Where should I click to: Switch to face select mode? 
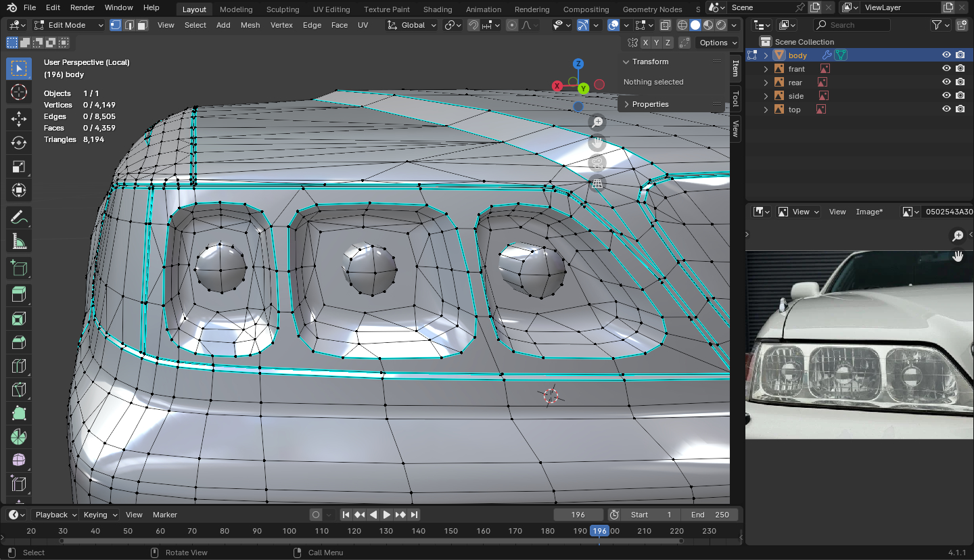[x=142, y=25]
